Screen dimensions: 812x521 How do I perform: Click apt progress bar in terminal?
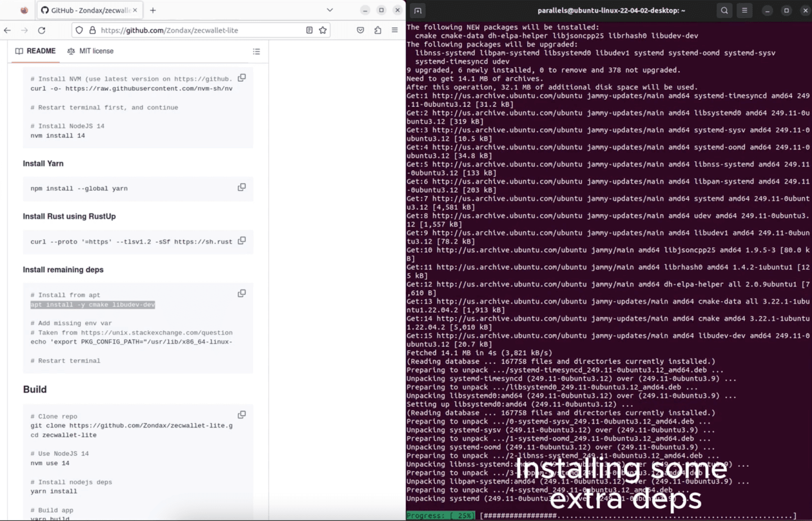[x=638, y=516]
